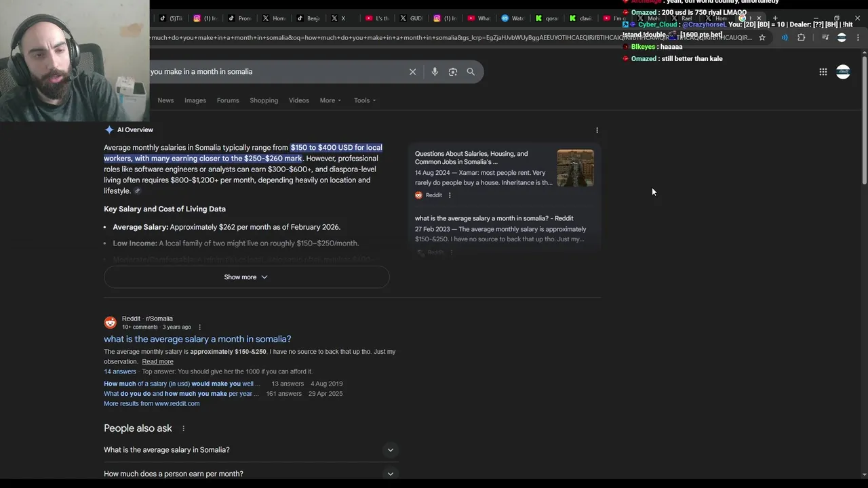The height and width of the screenshot is (488, 868).
Task: Switch to the 'GUD' X tab
Action: [412, 18]
